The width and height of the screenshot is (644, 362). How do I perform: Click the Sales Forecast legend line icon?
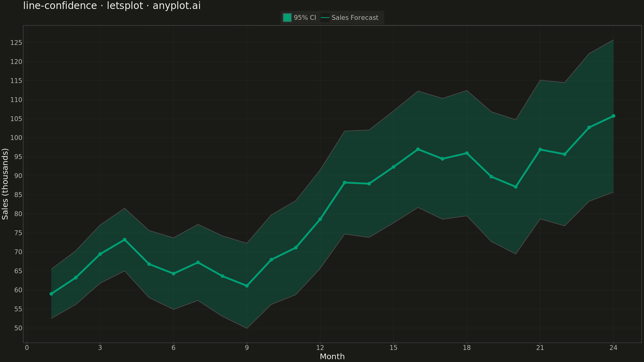point(325,18)
